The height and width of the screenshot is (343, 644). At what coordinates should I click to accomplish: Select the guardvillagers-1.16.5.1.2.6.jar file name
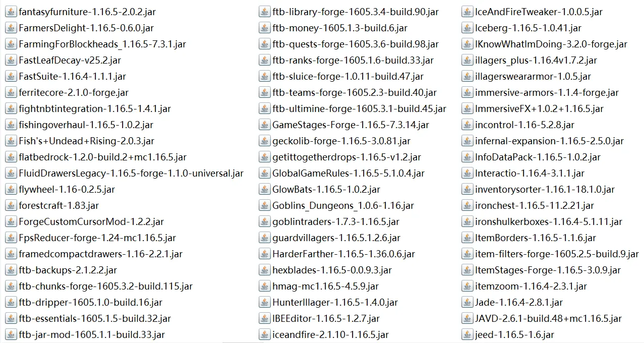click(336, 238)
